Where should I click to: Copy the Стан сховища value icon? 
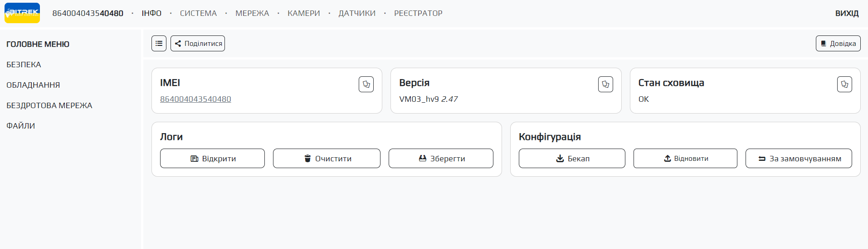pyautogui.click(x=844, y=85)
